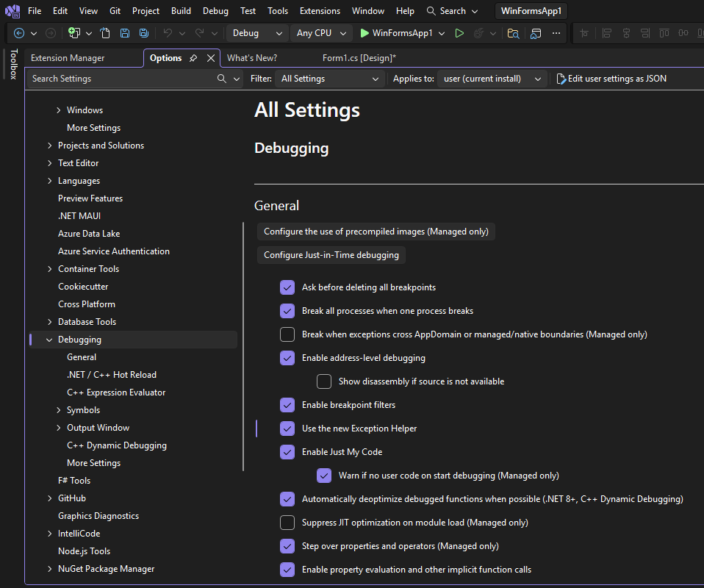Viewport: 704px width, 588px height.
Task: Open the Toolbox side panel
Action: 13,64
